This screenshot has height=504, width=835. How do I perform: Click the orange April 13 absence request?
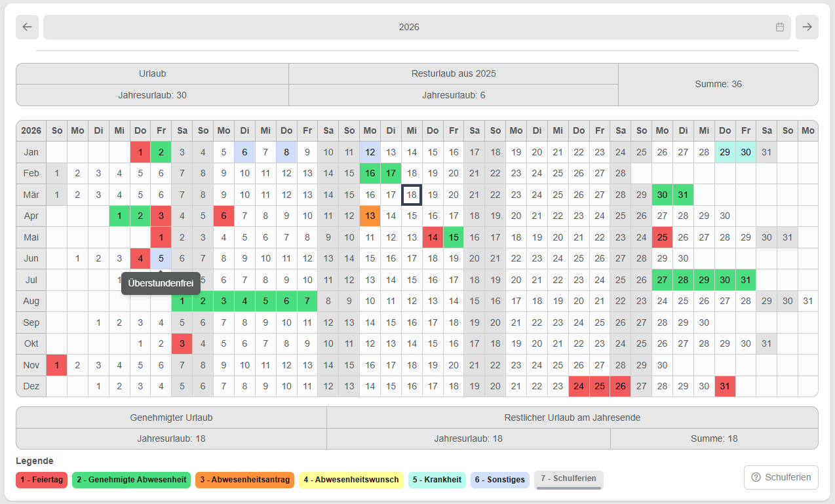pyautogui.click(x=370, y=216)
